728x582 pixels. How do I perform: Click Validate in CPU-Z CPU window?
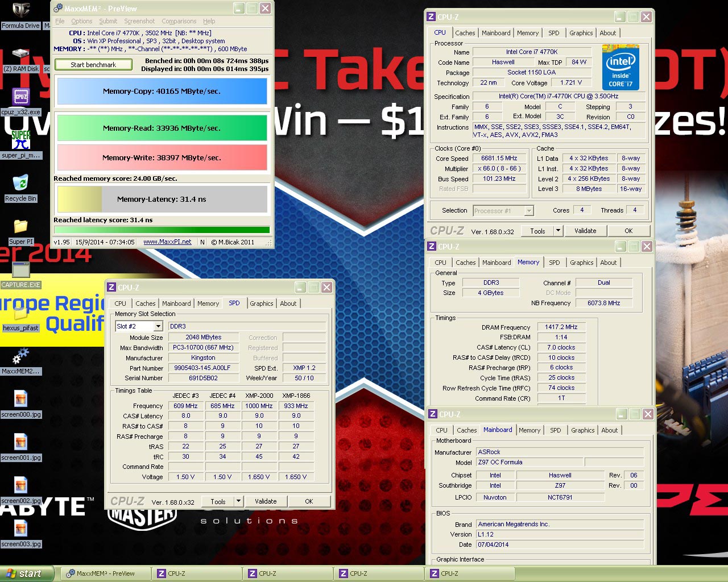(585, 231)
